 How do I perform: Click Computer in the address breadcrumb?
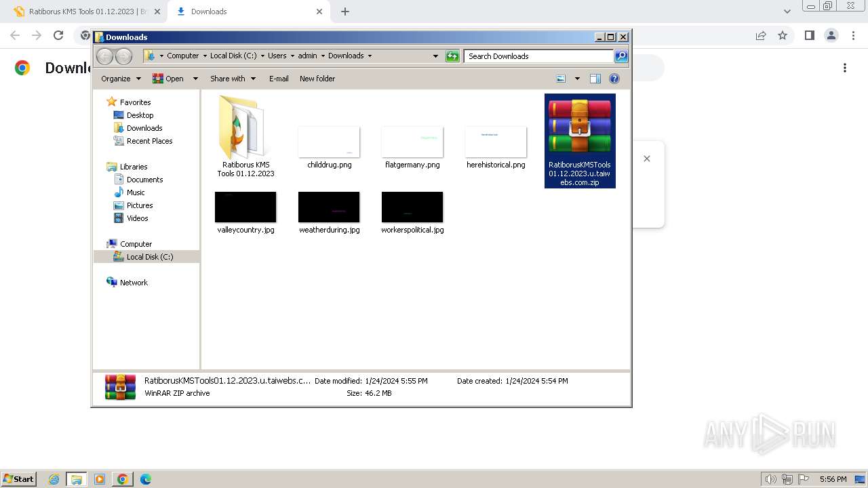183,56
